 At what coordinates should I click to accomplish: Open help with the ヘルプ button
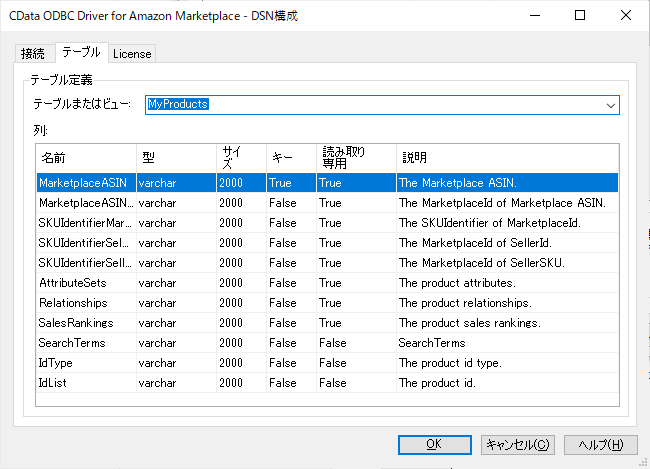tap(601, 445)
